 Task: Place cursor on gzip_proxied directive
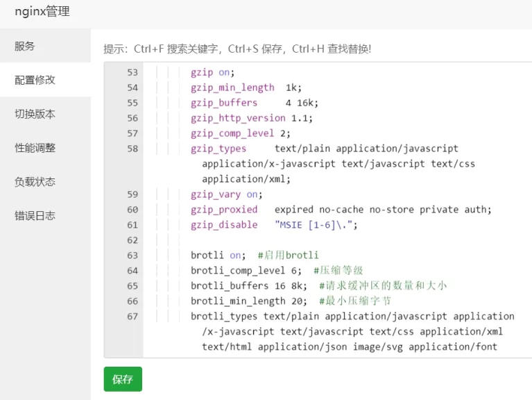(224, 210)
